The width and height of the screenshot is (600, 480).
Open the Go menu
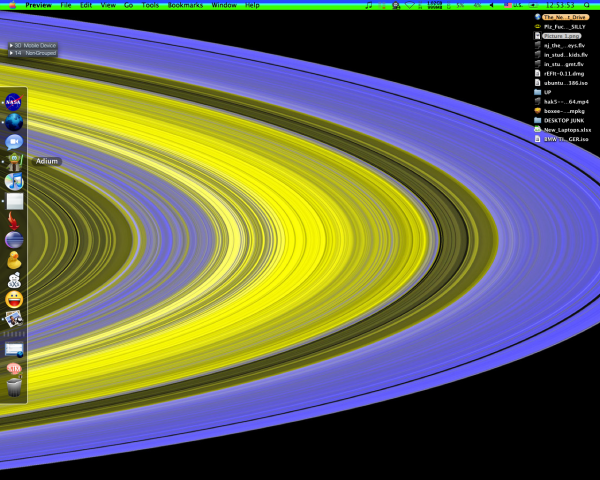click(129, 5)
